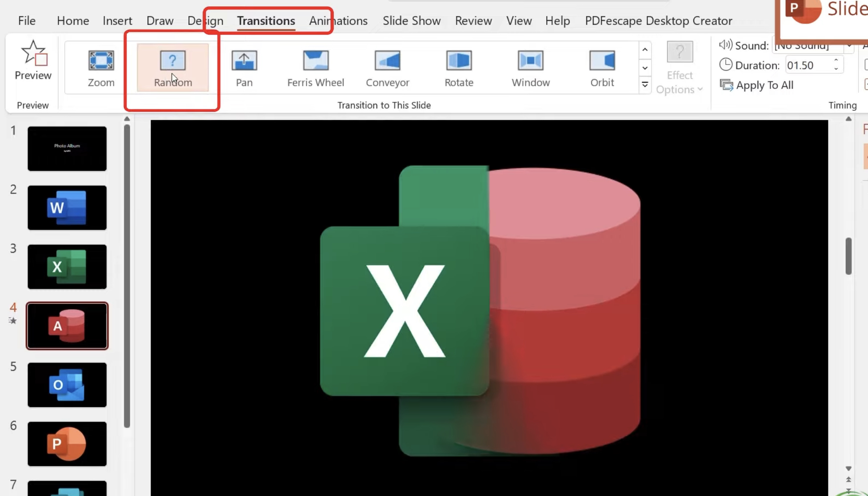Select slide 2 Word logo thumbnail
The image size is (868, 496).
(67, 208)
